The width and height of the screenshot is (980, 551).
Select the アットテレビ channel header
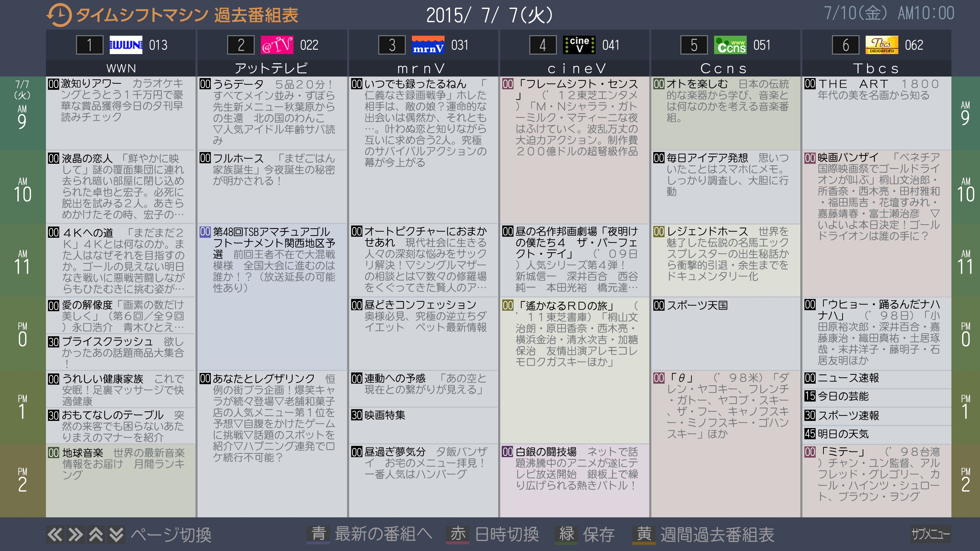(272, 68)
